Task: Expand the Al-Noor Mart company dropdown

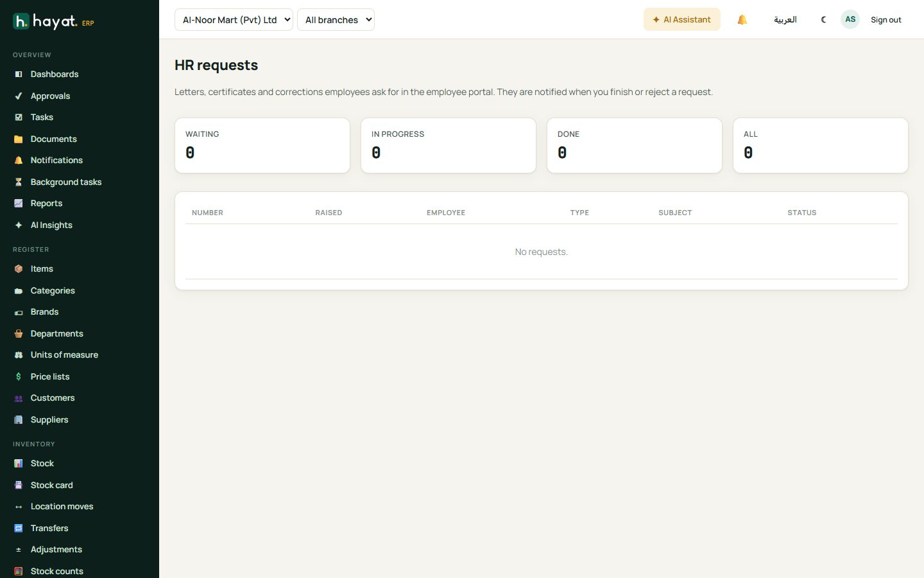Action: click(x=234, y=20)
